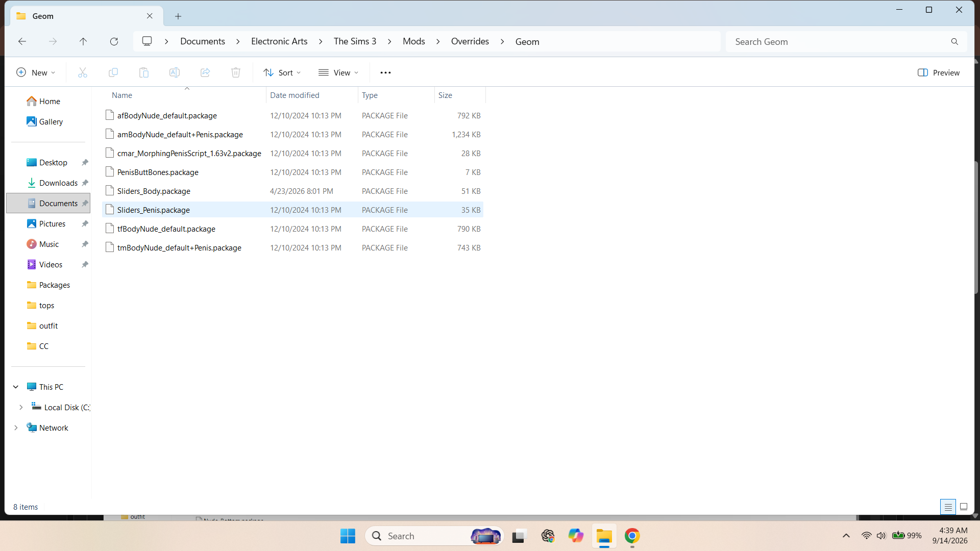Open the Task View taskbar icon
The width and height of the screenshot is (980, 551).
519,536
